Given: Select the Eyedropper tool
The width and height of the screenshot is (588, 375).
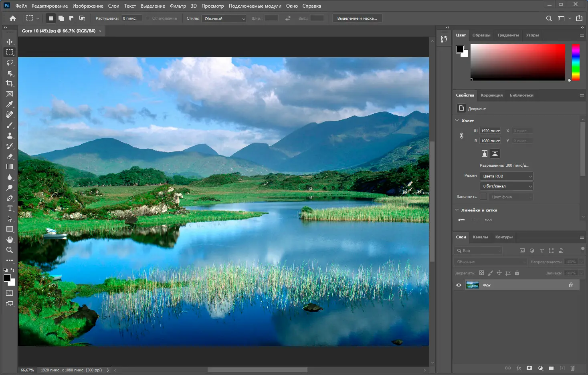Looking at the screenshot, I should click(x=10, y=104).
